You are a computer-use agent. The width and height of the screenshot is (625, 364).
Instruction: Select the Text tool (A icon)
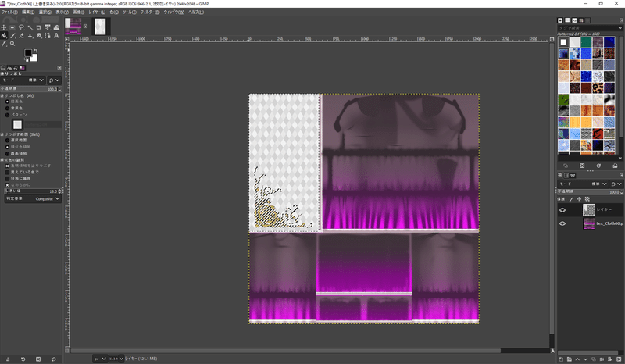coord(57,35)
